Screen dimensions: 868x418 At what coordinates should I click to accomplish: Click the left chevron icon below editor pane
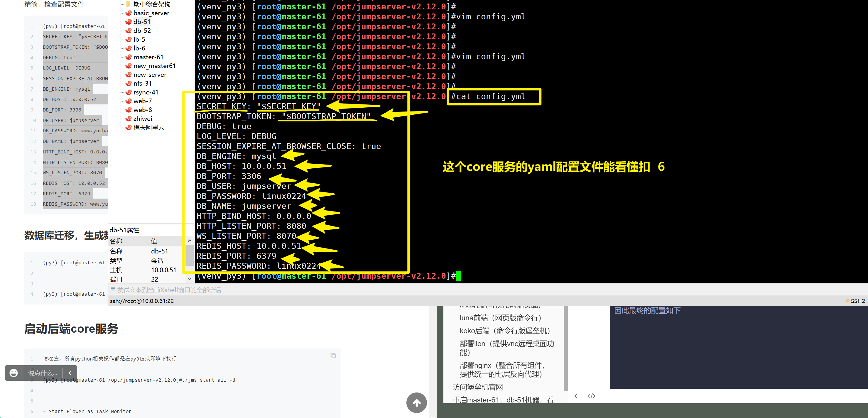coord(576,396)
